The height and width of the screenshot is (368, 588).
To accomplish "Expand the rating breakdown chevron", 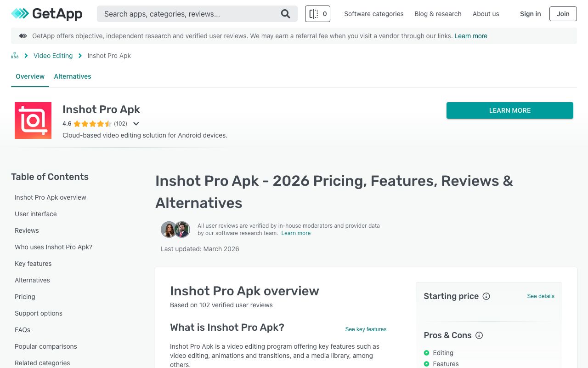I will coord(136,124).
